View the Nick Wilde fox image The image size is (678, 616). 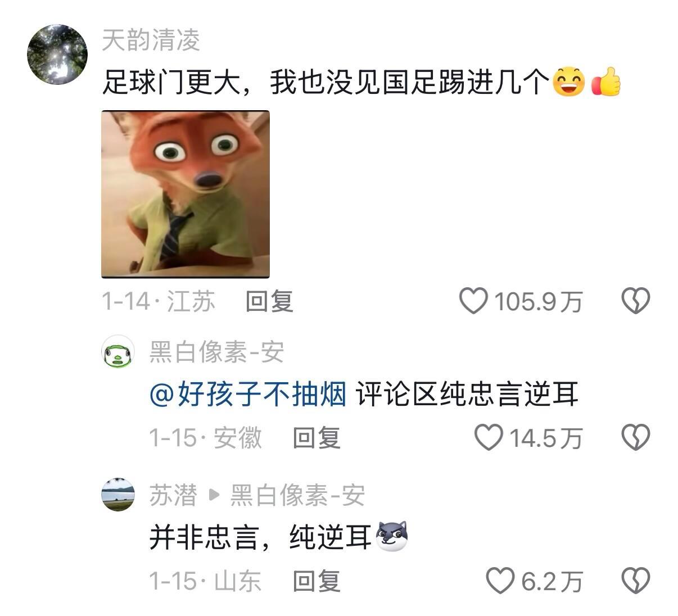(186, 194)
